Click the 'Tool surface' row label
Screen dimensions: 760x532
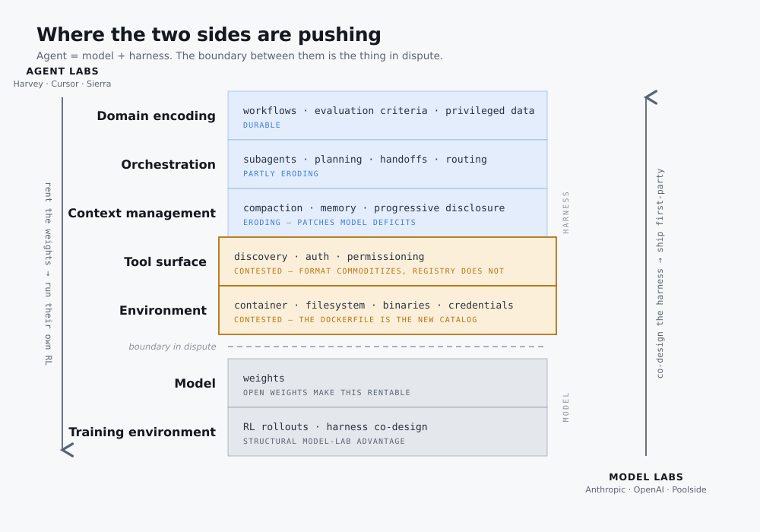[x=165, y=261]
